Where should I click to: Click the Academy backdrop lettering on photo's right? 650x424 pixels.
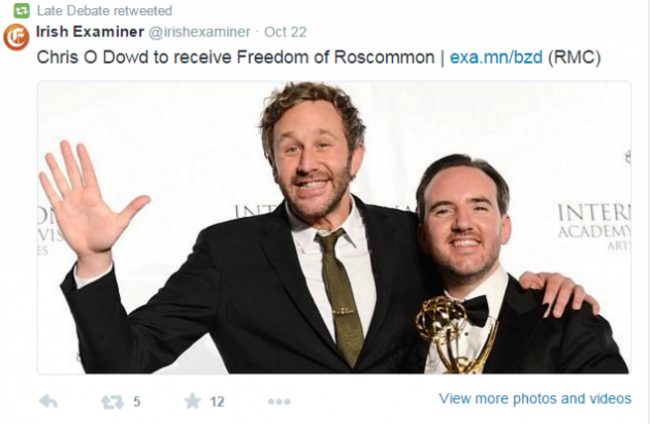click(x=594, y=226)
